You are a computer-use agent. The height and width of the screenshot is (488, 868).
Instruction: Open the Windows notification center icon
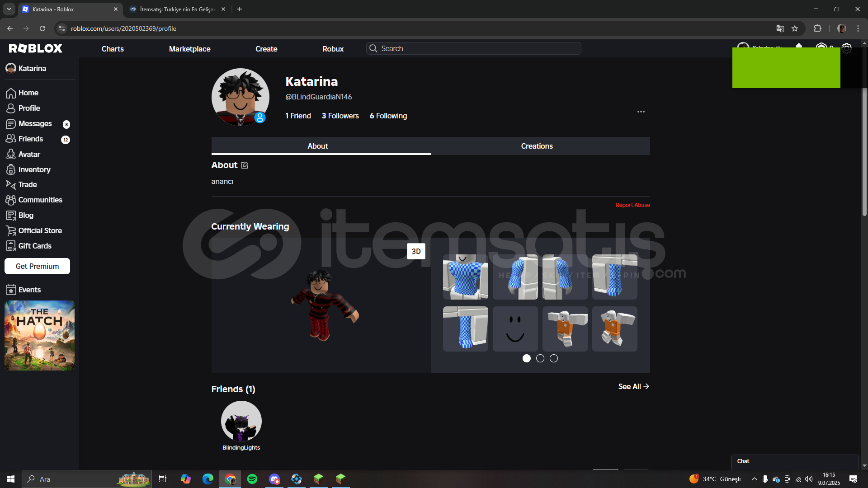coord(853,479)
